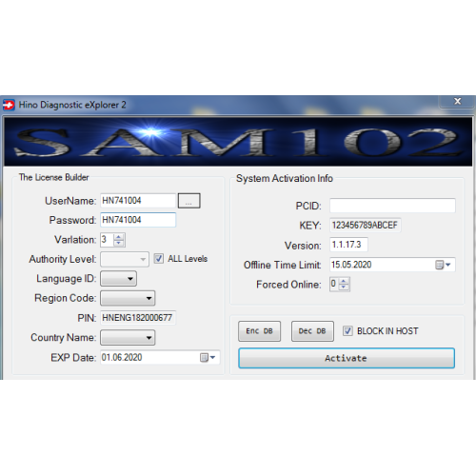
Task: Click the Dec DB button
Action: [312, 331]
